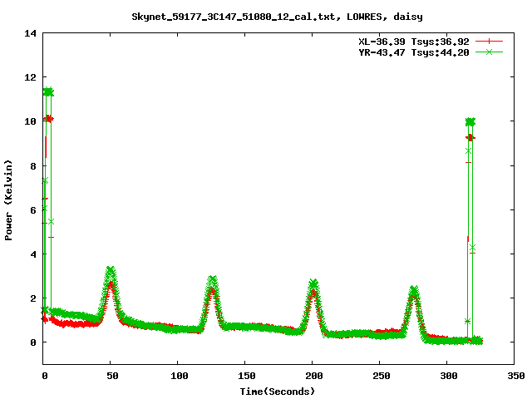
Task: Click the y-axis tick label '14'
Action: tap(30, 33)
